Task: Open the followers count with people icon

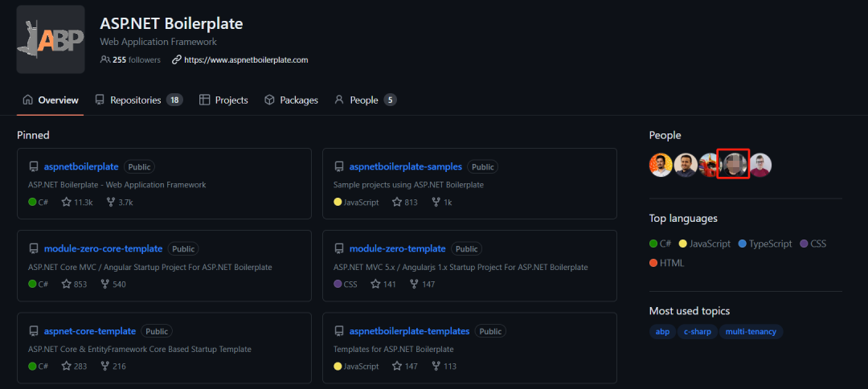Action: tap(130, 59)
